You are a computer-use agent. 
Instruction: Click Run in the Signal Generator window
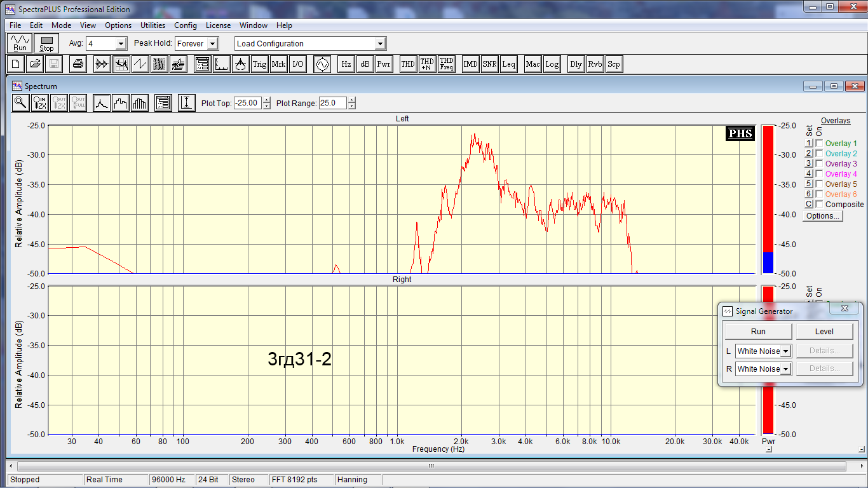point(758,332)
